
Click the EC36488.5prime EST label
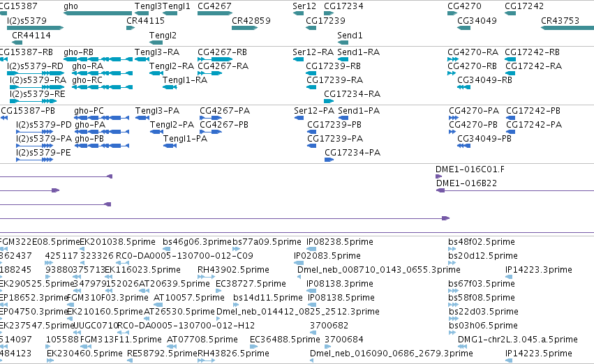coord(285,340)
